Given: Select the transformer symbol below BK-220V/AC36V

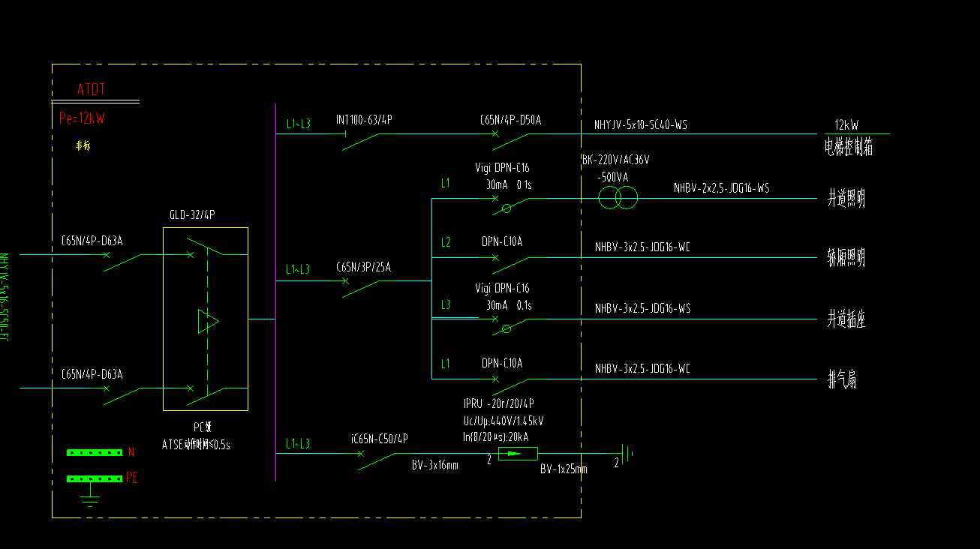Looking at the screenshot, I should point(618,198).
